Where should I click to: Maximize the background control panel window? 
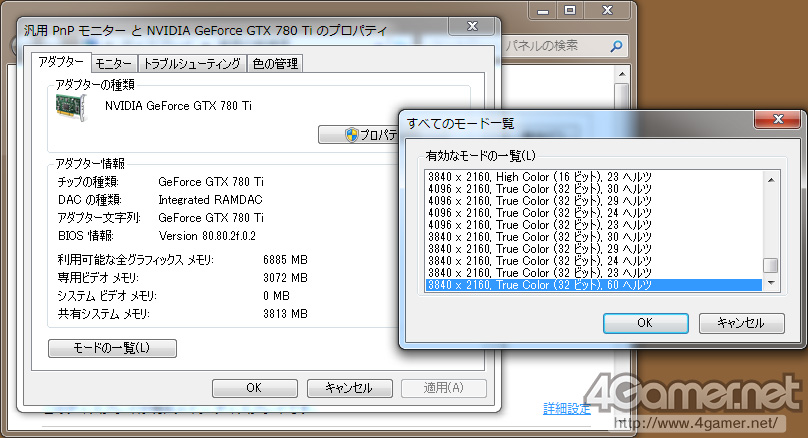pos(570,10)
